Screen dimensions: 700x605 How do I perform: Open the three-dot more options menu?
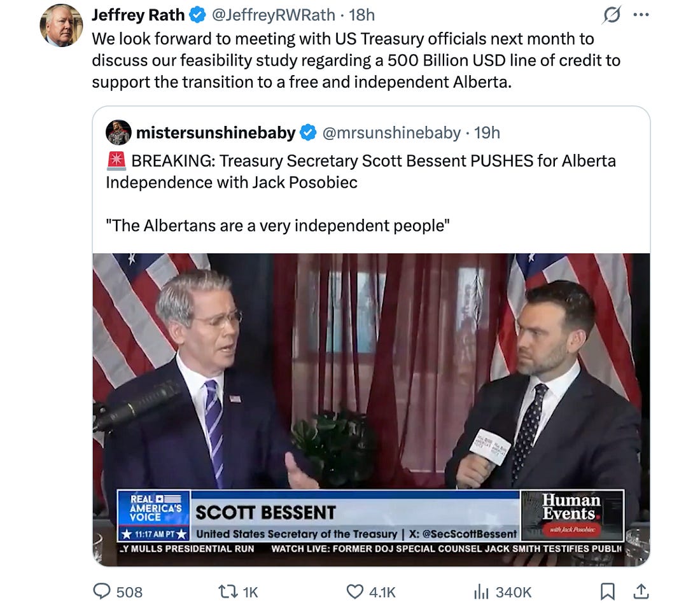[641, 15]
